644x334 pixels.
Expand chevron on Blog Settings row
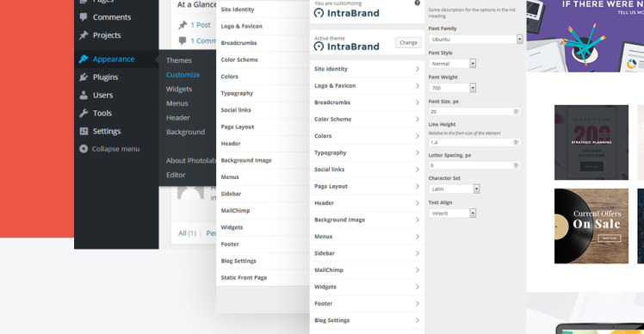(418, 320)
